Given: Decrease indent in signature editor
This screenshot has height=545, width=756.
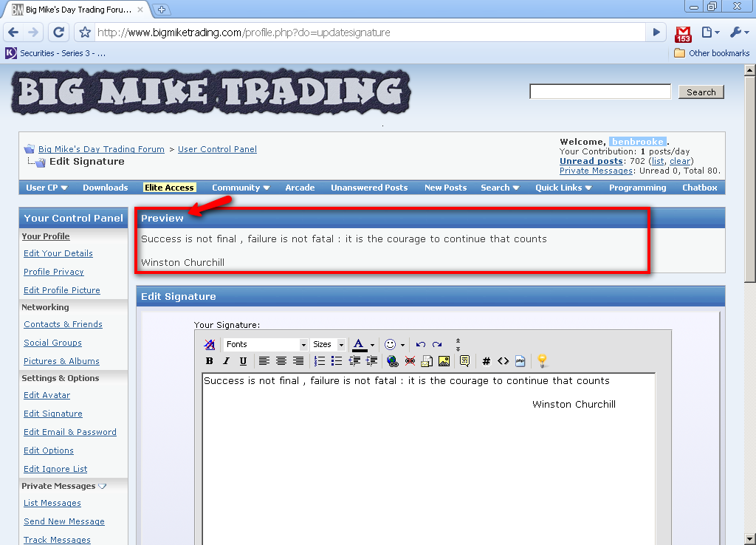Looking at the screenshot, I should pos(354,361).
